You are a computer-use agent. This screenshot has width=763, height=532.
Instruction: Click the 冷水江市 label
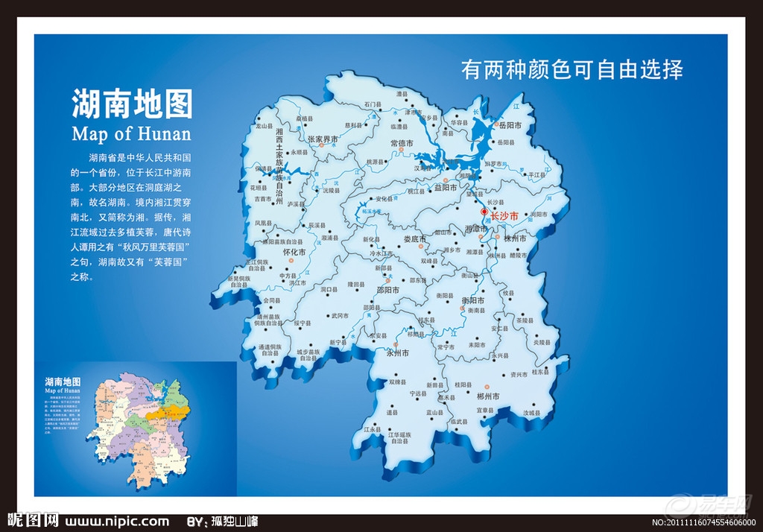point(381,253)
